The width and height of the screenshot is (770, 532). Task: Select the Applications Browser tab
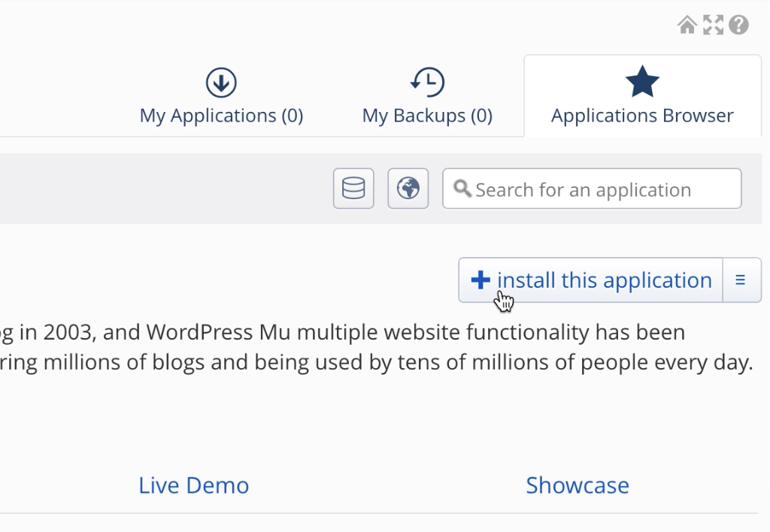pyautogui.click(x=642, y=96)
